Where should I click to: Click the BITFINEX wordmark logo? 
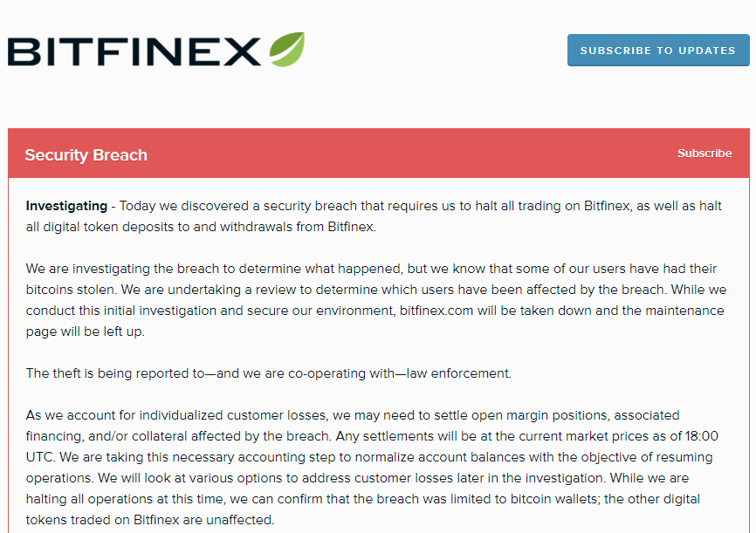pos(135,51)
